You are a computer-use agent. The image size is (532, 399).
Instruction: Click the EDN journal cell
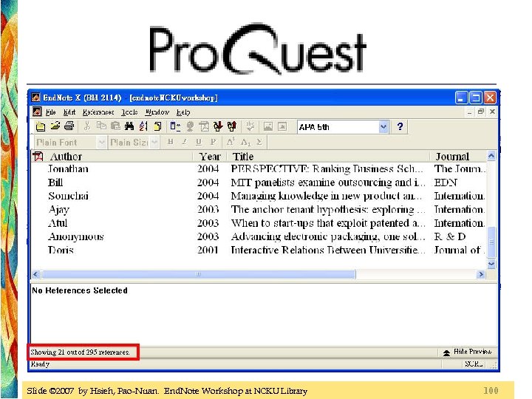pyautogui.click(x=446, y=183)
